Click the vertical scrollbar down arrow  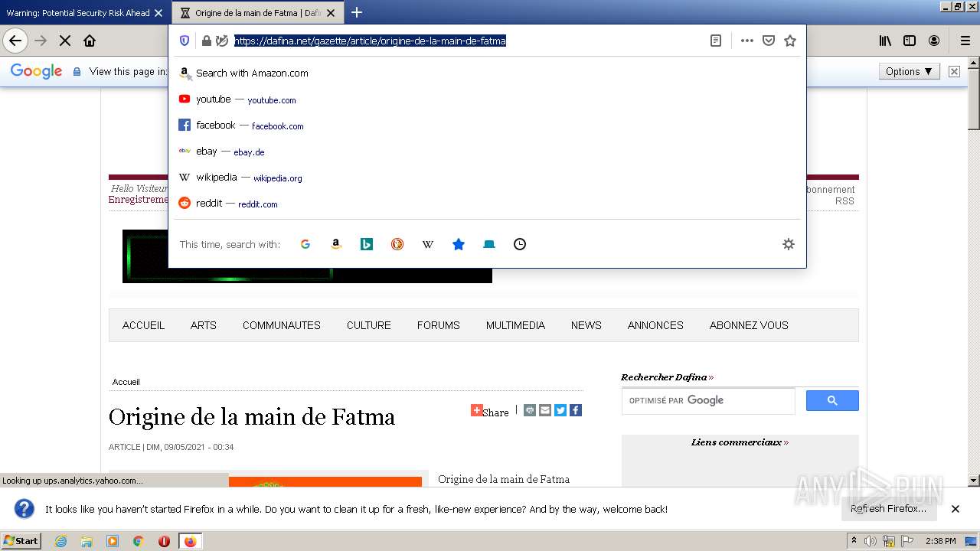tap(974, 481)
